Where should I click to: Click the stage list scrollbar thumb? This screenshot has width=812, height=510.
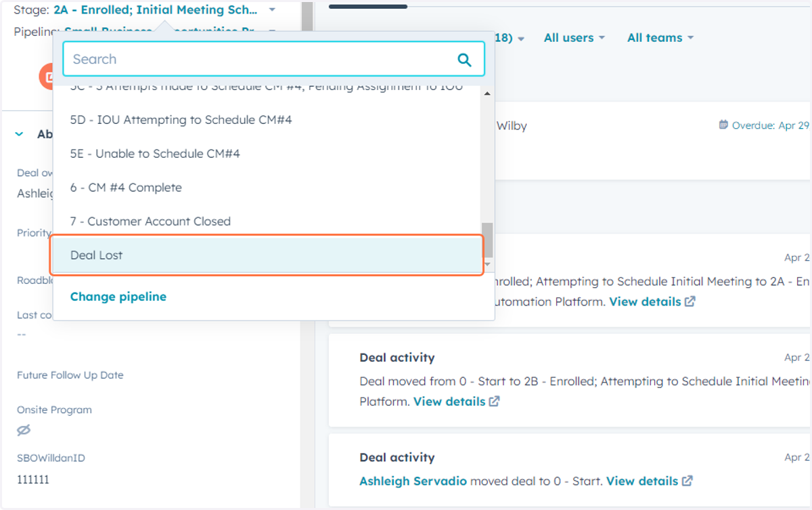(x=487, y=239)
